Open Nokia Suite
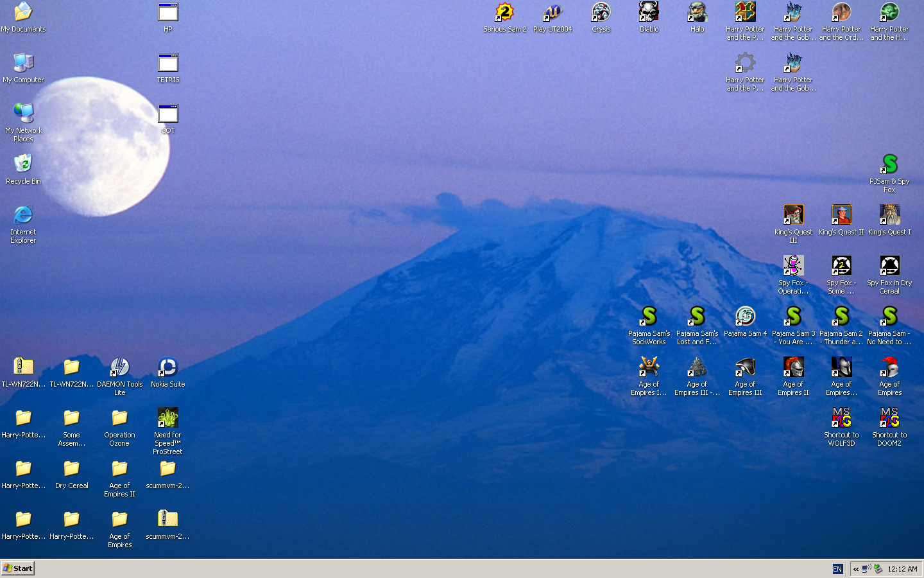The width and height of the screenshot is (924, 578). pos(167,372)
